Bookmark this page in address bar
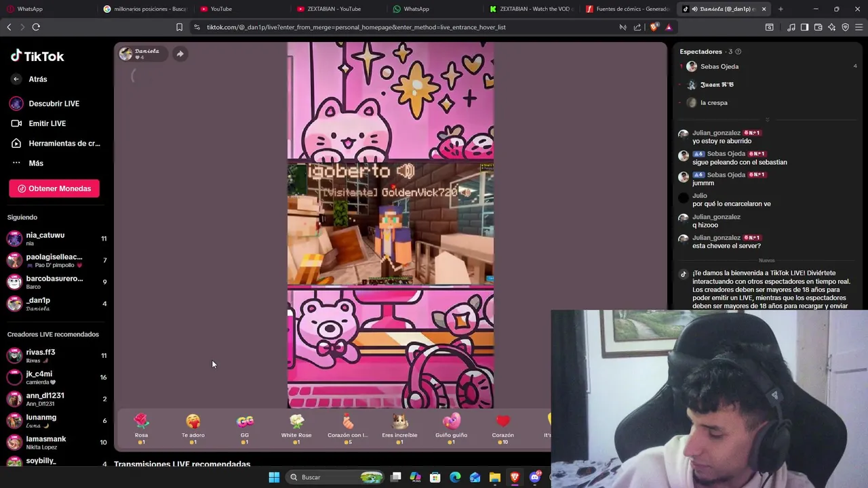The width and height of the screenshot is (868, 488). [x=179, y=27]
